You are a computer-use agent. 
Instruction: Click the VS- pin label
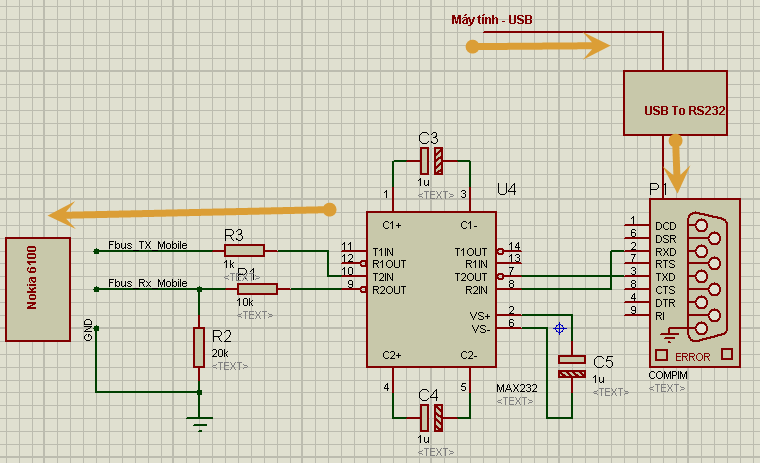point(481,329)
